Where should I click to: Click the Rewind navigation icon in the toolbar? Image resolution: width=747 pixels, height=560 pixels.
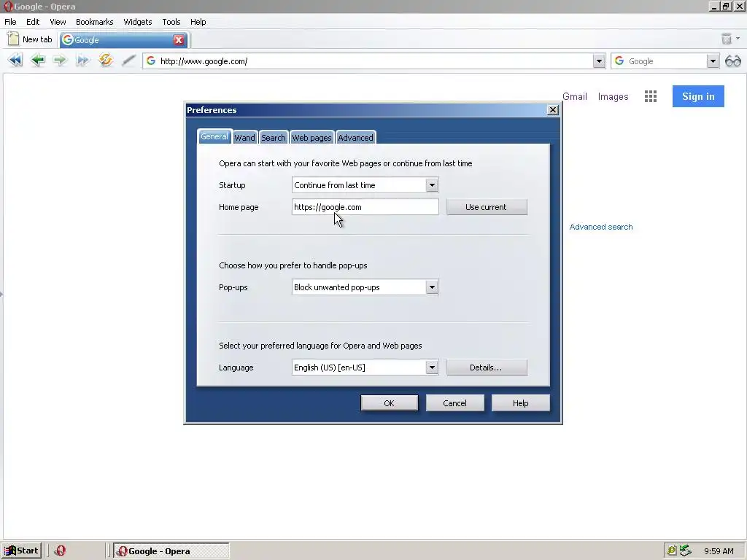(15, 60)
